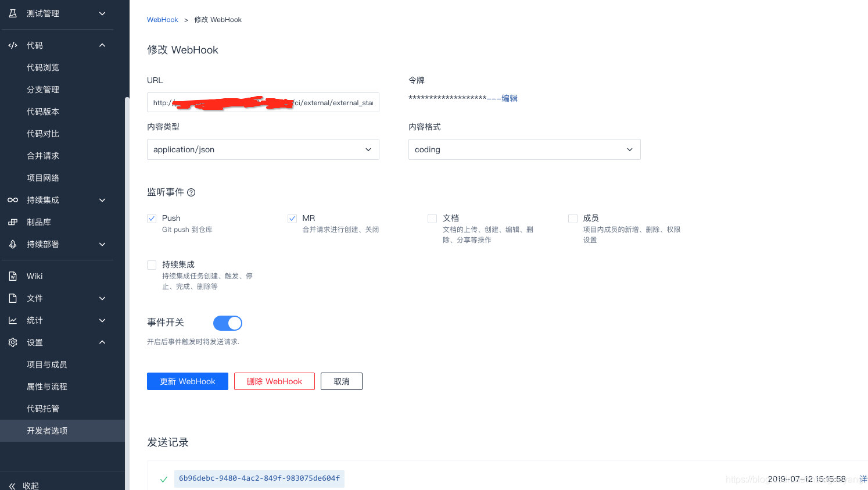
Task: Click the URL input field
Action: 263,102
